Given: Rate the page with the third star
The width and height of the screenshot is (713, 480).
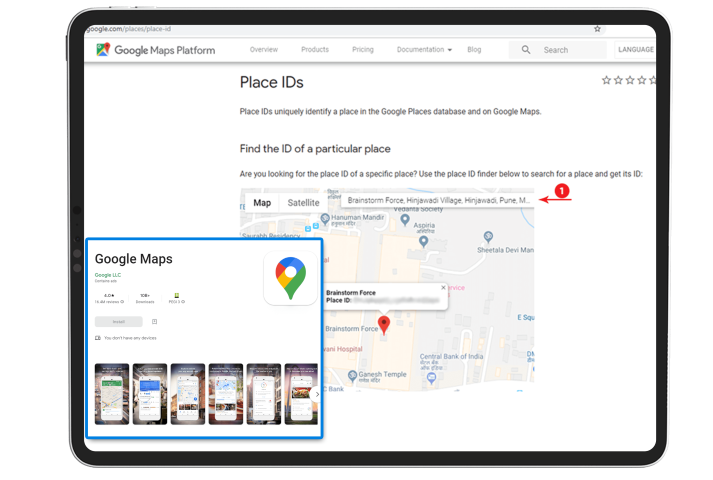Looking at the screenshot, I should pos(630,80).
